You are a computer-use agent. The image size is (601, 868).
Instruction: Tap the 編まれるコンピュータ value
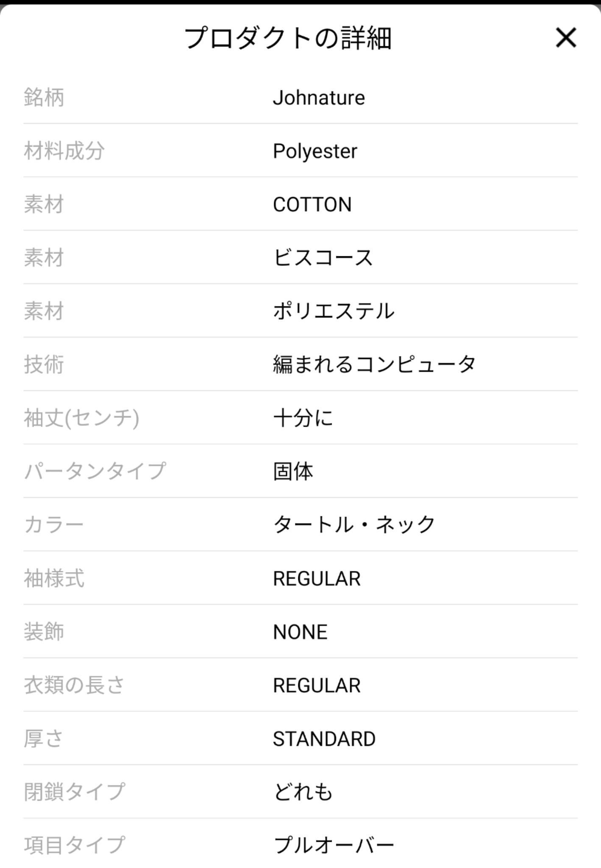374,364
